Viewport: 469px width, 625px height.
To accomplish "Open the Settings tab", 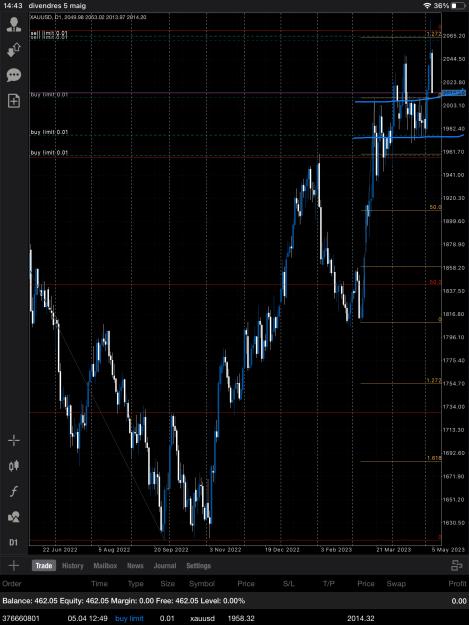I will tap(198, 566).
